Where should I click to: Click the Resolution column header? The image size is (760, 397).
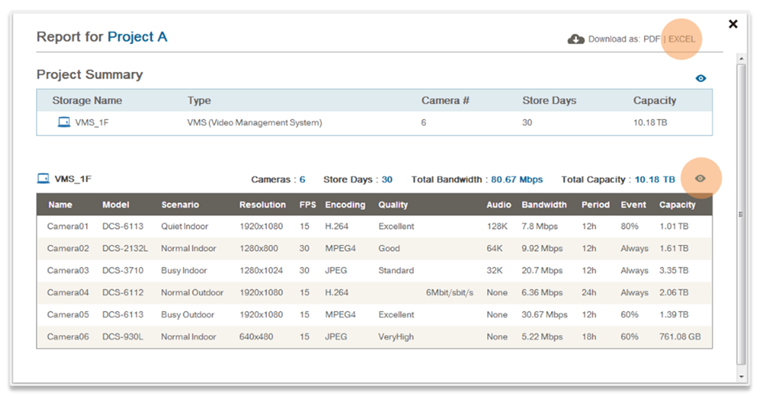[x=263, y=205]
